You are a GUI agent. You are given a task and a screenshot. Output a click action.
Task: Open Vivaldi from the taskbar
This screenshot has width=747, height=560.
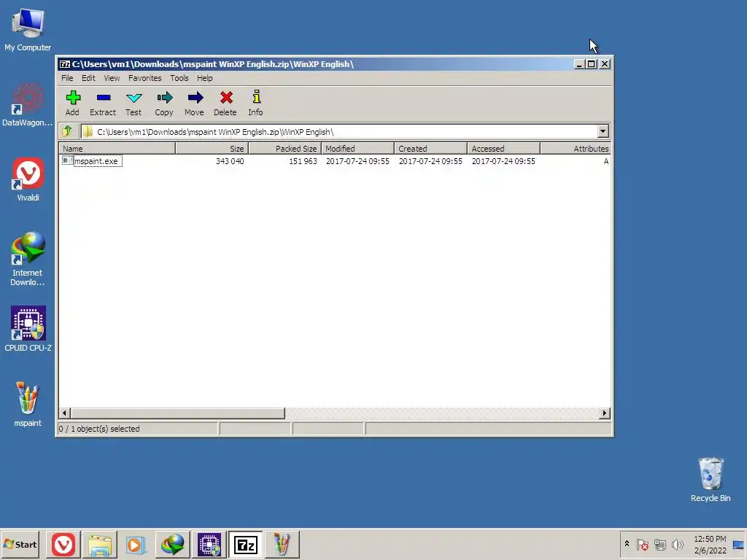63,544
